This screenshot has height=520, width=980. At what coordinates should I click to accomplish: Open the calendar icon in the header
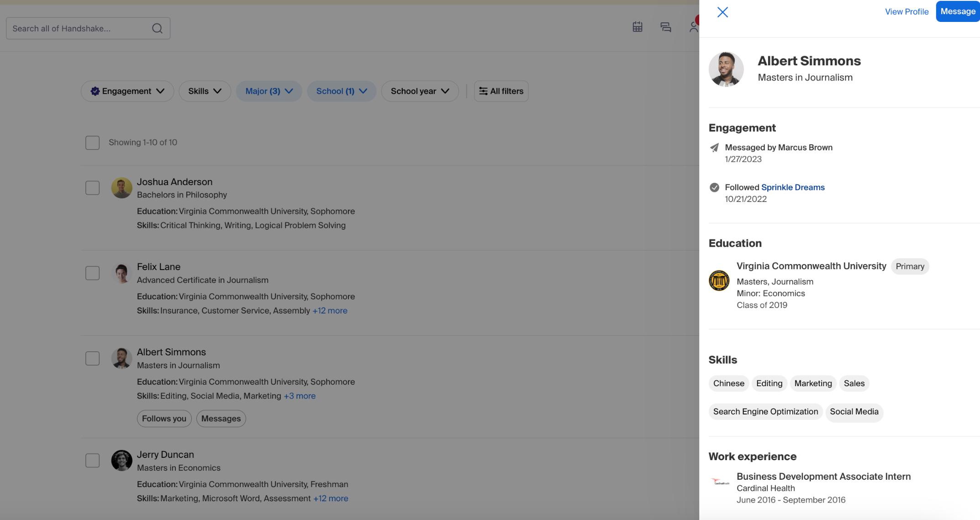click(637, 27)
